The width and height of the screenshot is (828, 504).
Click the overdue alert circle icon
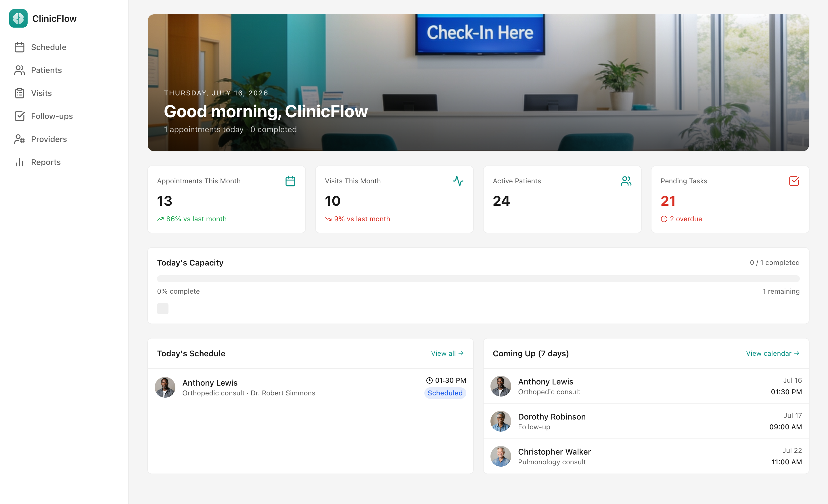coord(664,219)
